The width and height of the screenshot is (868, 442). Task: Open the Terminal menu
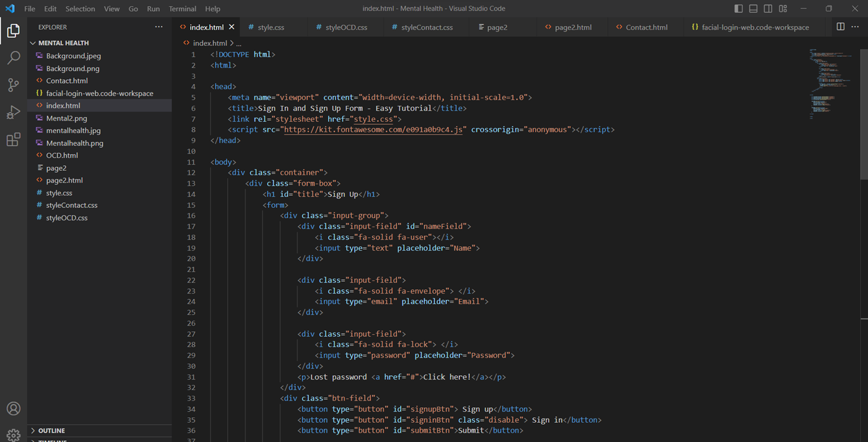click(183, 9)
